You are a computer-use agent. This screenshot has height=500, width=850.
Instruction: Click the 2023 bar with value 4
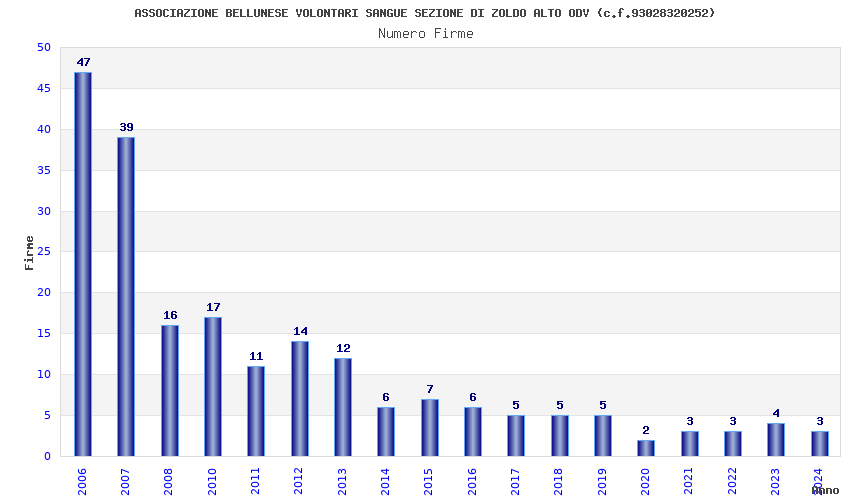click(776, 440)
